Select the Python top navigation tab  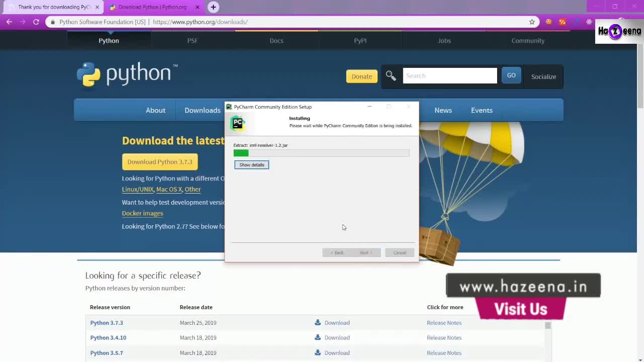click(x=109, y=41)
